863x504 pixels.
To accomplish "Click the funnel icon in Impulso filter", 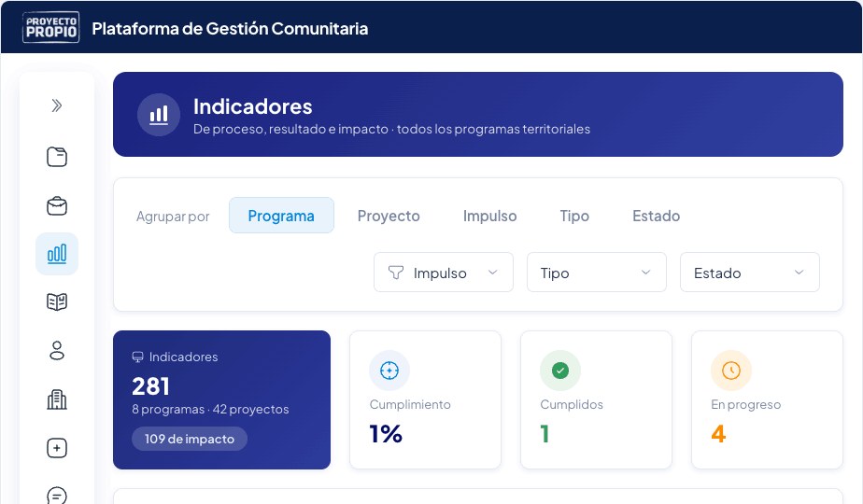I will coord(396,273).
